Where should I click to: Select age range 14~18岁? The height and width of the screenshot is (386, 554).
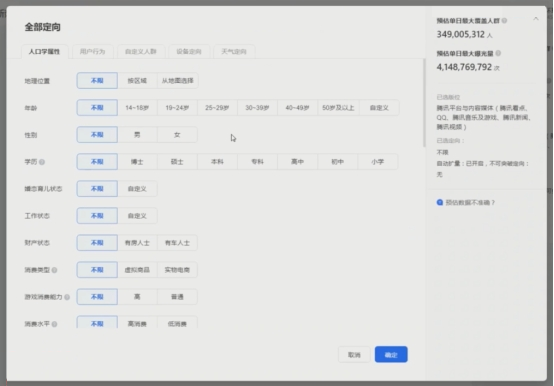(137, 108)
